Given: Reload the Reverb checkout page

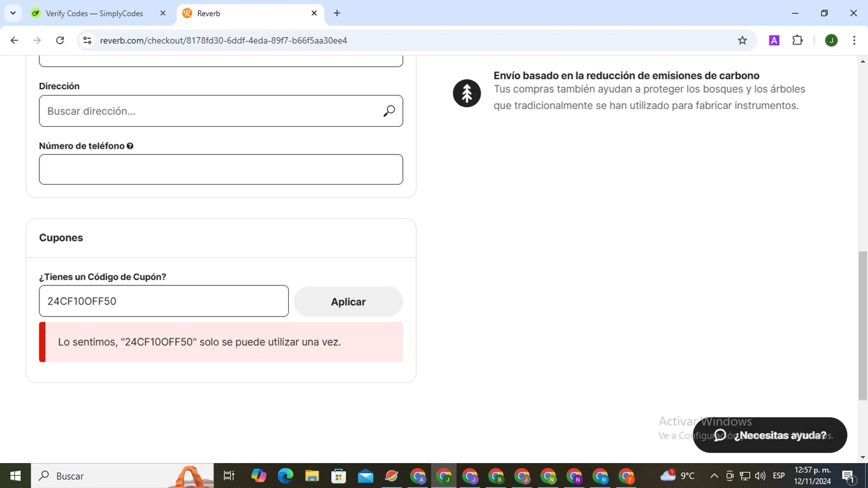Looking at the screenshot, I should tap(60, 41).
